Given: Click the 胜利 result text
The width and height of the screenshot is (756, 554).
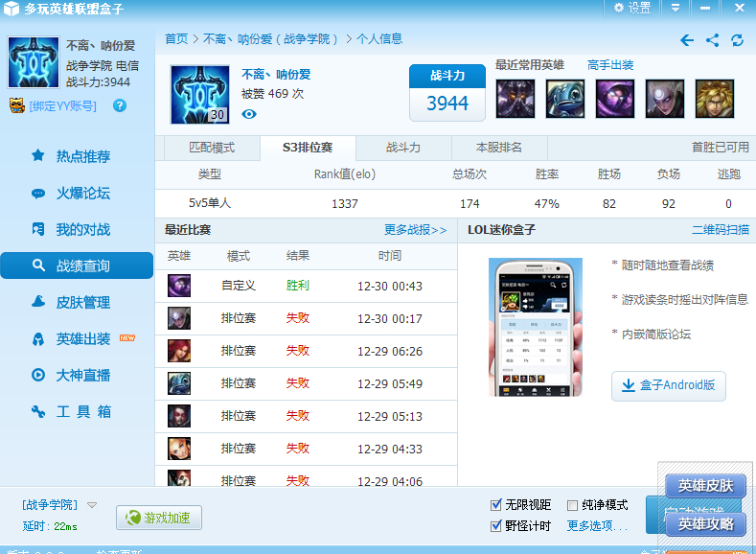Looking at the screenshot, I should 297,286.
